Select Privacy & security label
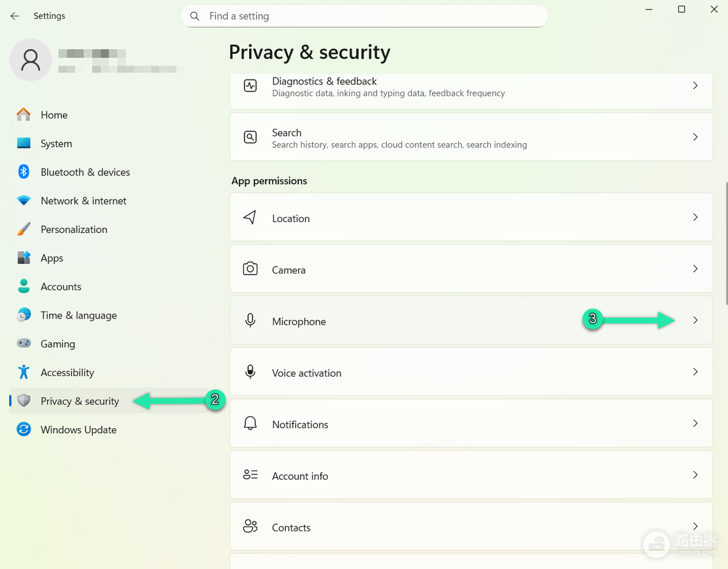 79,401
